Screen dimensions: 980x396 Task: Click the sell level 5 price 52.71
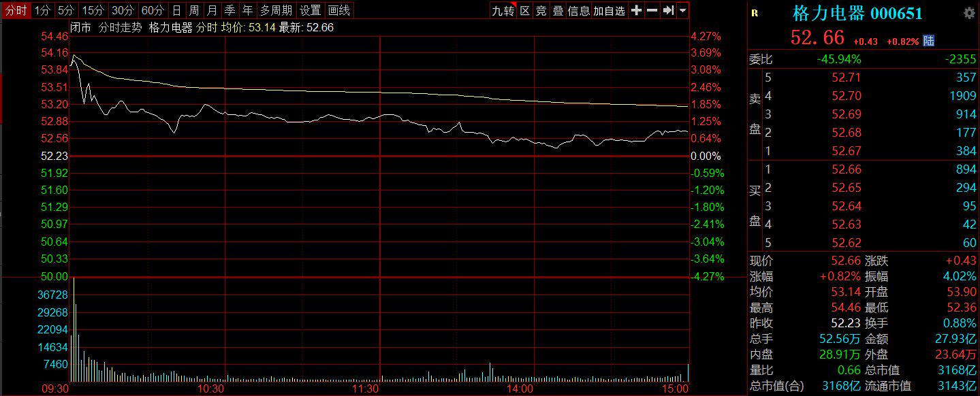847,78
